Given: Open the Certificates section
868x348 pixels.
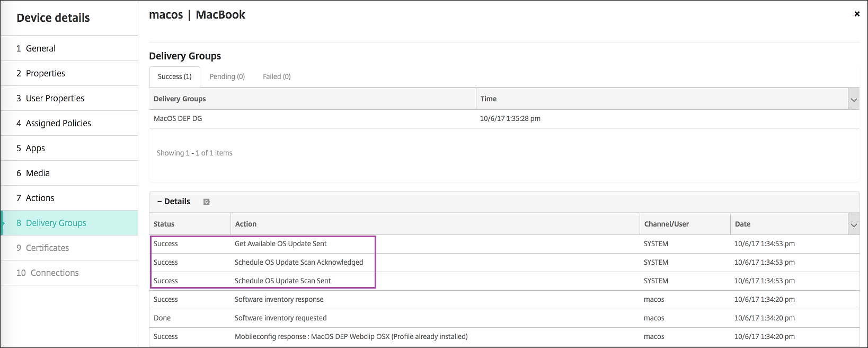Looking at the screenshot, I should point(47,248).
